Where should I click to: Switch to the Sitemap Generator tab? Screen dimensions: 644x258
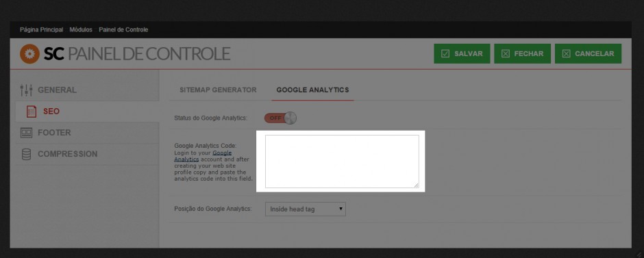(218, 90)
